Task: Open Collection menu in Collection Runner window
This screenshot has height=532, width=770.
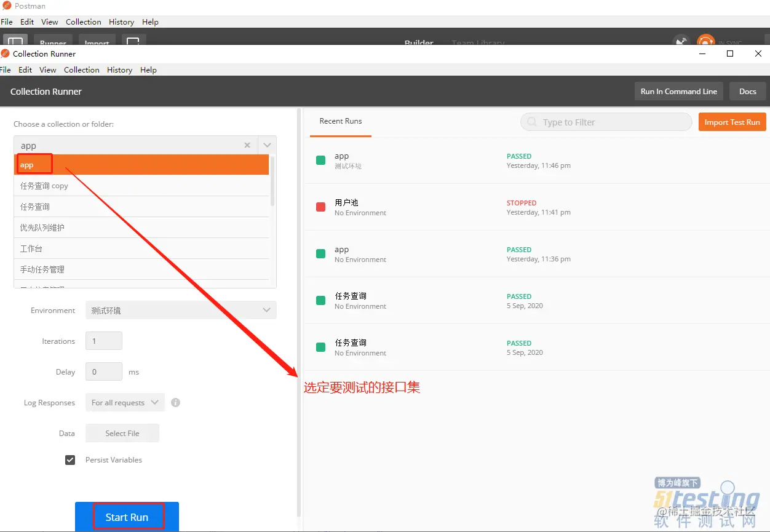Action: coord(82,69)
